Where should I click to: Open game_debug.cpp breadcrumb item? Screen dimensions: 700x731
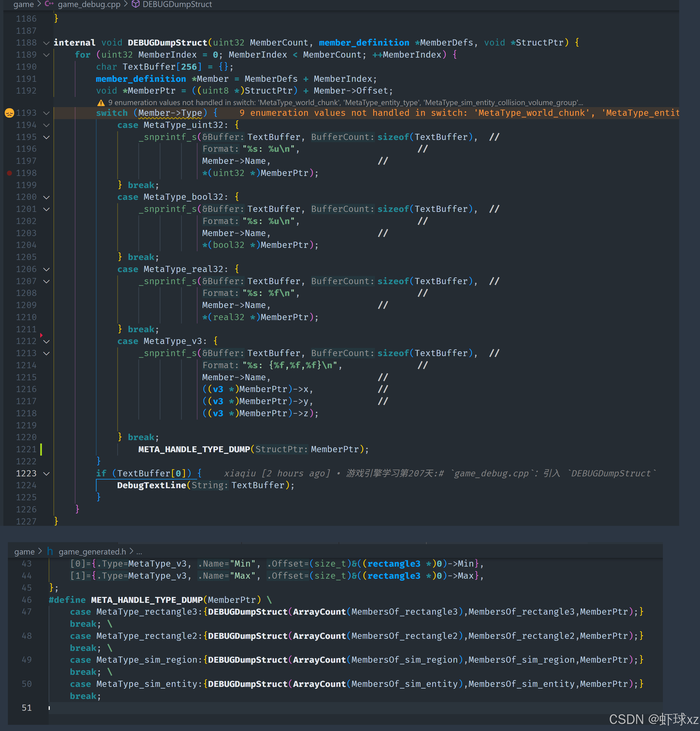[x=89, y=4]
